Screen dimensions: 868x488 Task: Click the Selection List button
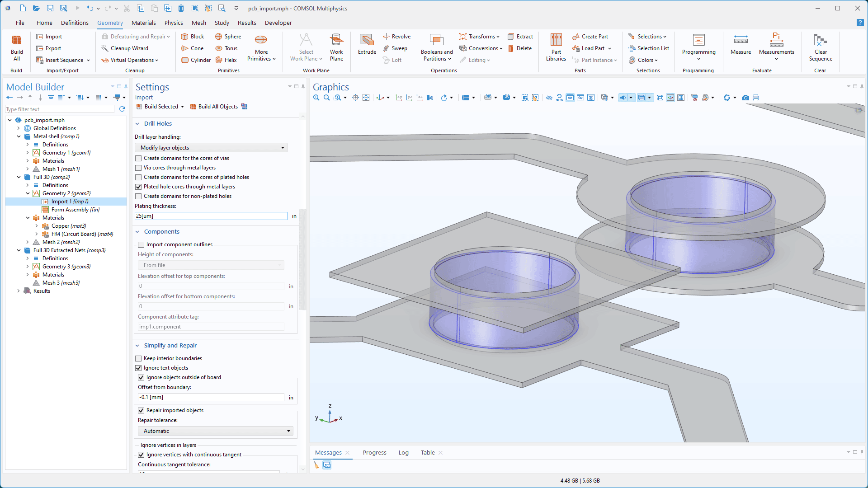click(649, 48)
